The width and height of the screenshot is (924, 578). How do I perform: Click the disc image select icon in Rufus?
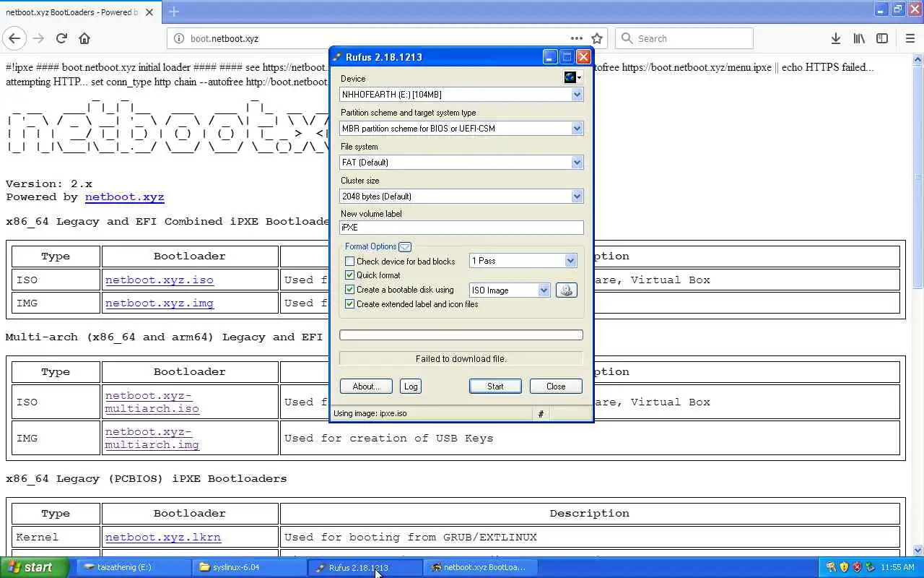(566, 290)
